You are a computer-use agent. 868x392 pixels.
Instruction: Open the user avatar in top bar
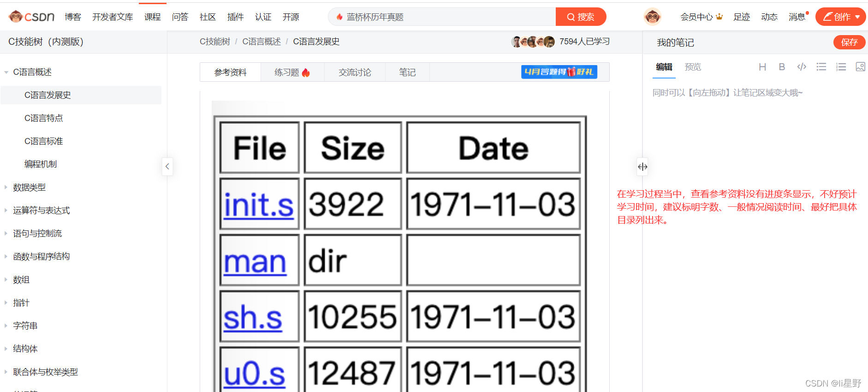pos(652,17)
